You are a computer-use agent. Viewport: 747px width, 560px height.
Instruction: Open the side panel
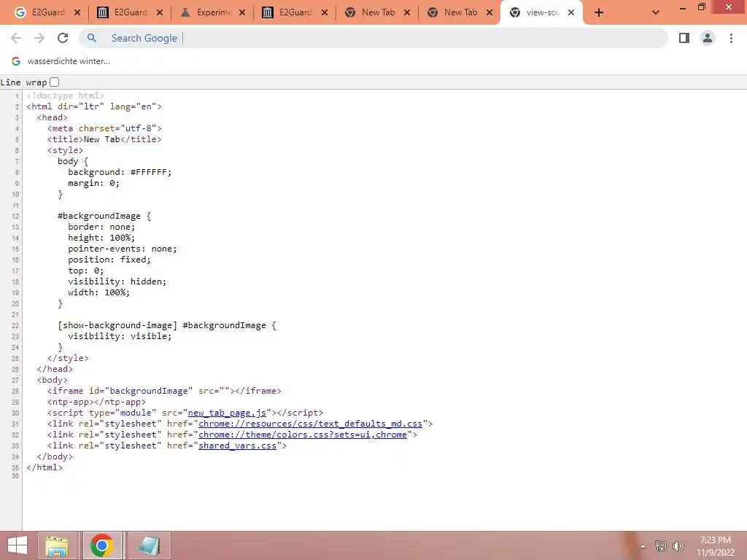coord(684,38)
